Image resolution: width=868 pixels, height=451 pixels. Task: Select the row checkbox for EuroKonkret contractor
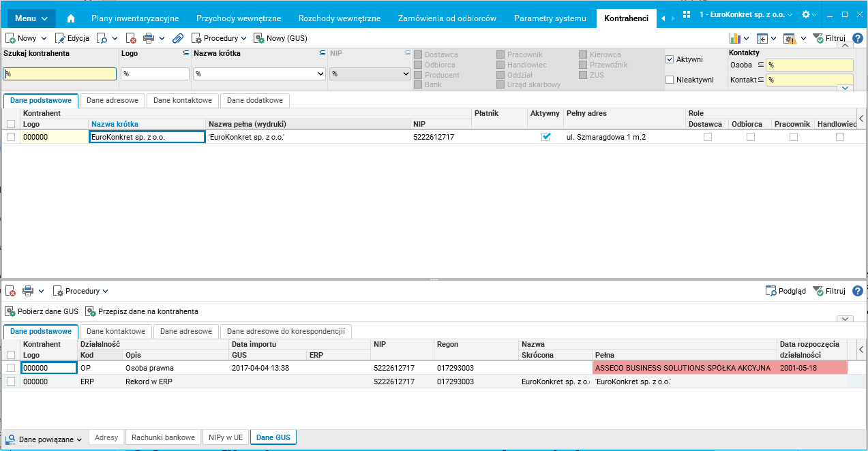coord(11,137)
